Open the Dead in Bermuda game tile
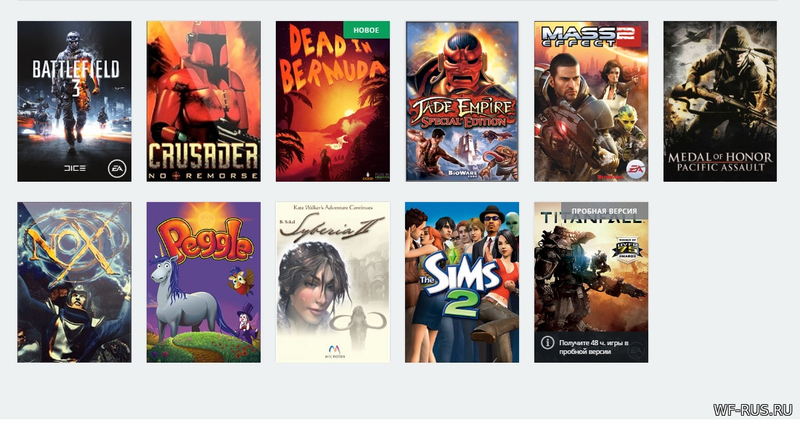 [x=333, y=101]
